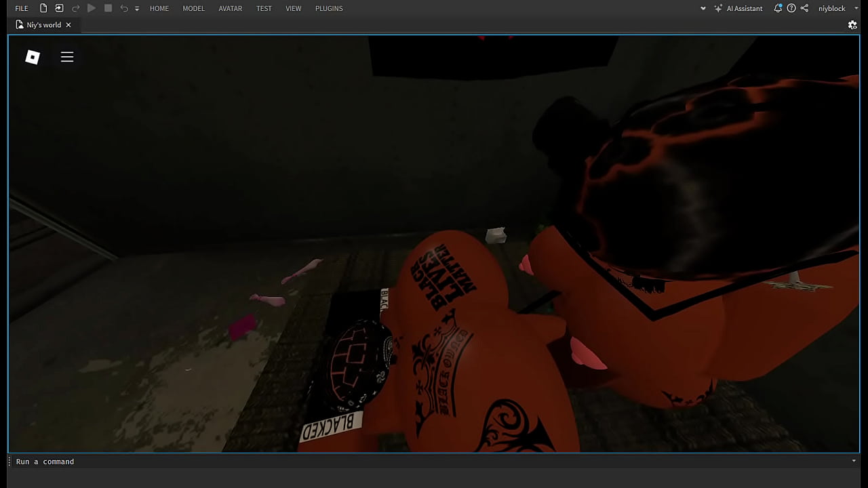
Task: Close the Niy's world tab
Action: (x=68, y=25)
